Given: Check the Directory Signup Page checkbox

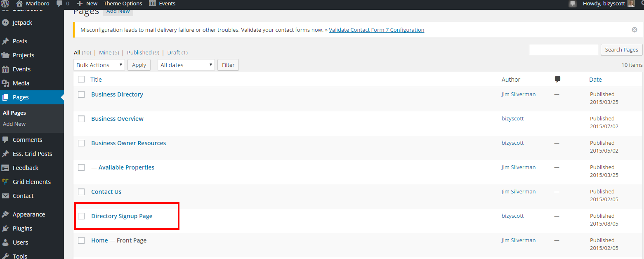Looking at the screenshot, I should tap(81, 216).
